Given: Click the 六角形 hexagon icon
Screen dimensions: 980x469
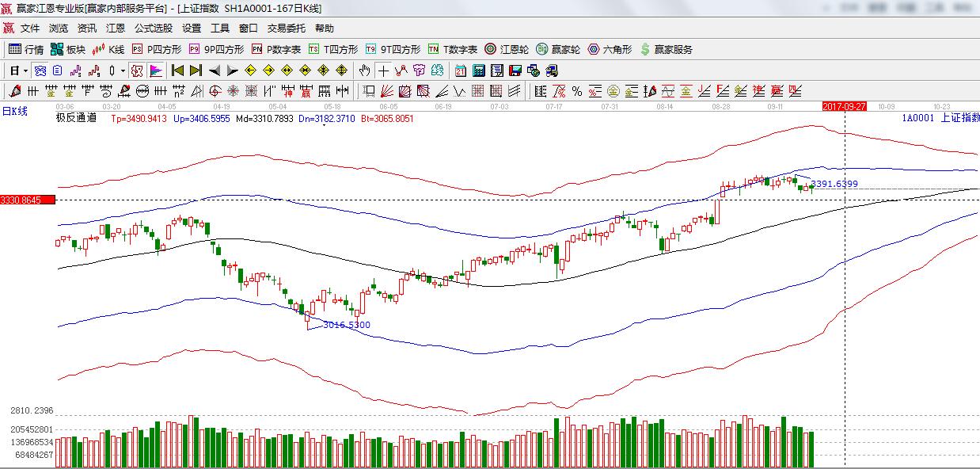Looking at the screenshot, I should click(610, 49).
